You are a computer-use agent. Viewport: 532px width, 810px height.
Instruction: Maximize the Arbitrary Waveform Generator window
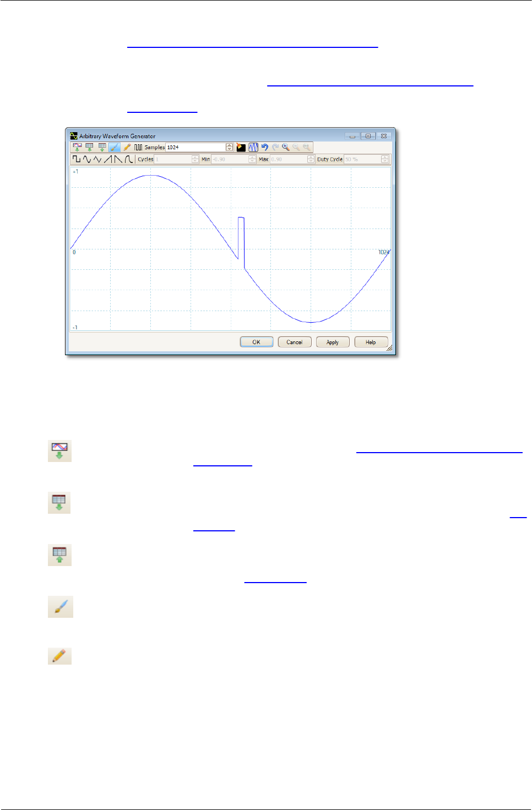(368, 136)
